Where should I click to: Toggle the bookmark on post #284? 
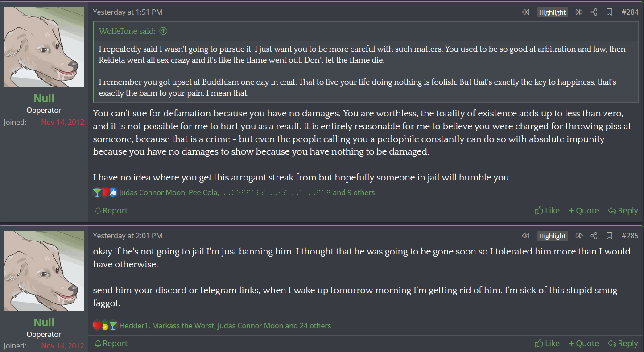tap(609, 12)
